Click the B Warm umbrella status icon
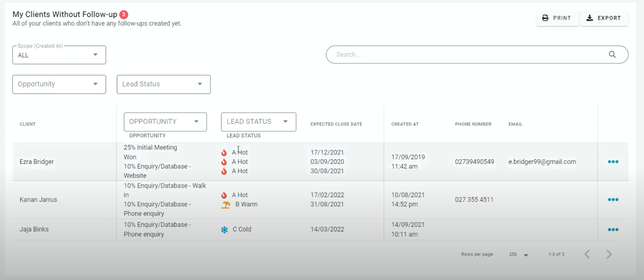The width and height of the screenshot is (644, 280). pyautogui.click(x=226, y=205)
